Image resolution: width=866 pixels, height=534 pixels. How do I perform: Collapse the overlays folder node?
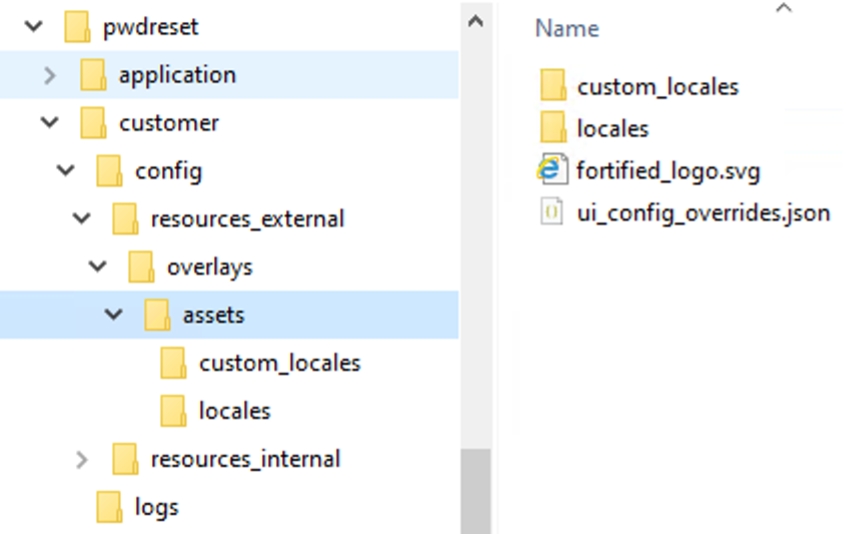[98, 267]
